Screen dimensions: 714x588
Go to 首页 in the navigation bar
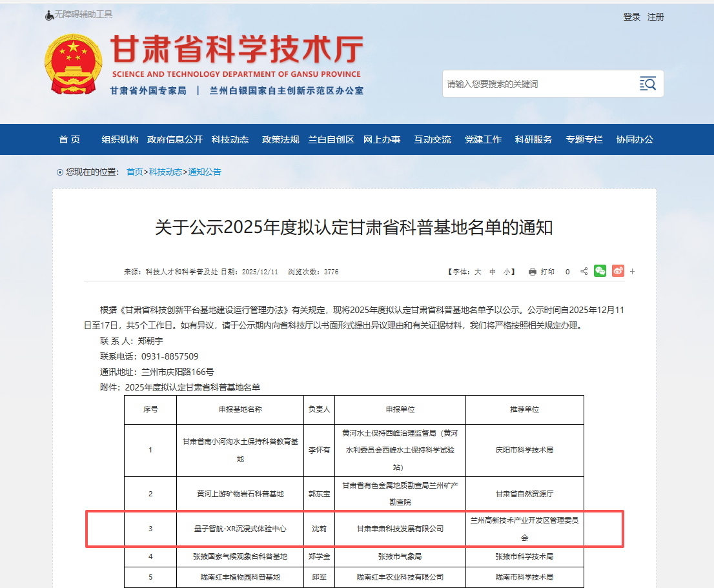coord(70,139)
